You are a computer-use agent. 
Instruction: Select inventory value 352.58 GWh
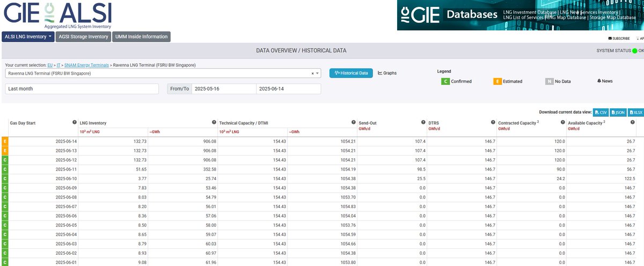[x=210, y=169]
